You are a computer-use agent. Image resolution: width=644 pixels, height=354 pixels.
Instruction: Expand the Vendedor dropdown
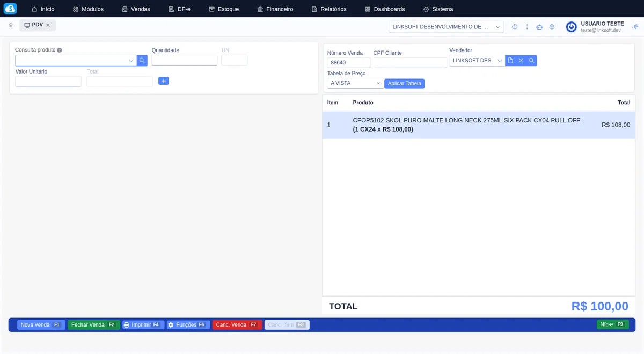tap(499, 61)
